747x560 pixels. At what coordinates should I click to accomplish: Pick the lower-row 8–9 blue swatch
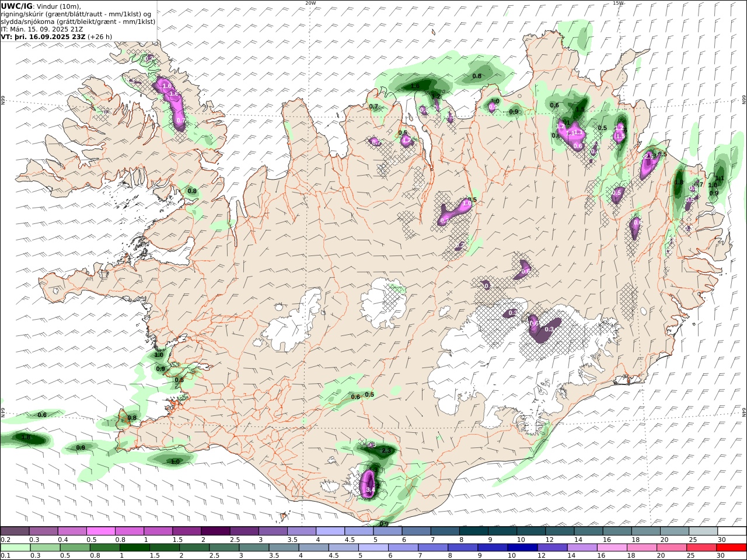click(463, 548)
